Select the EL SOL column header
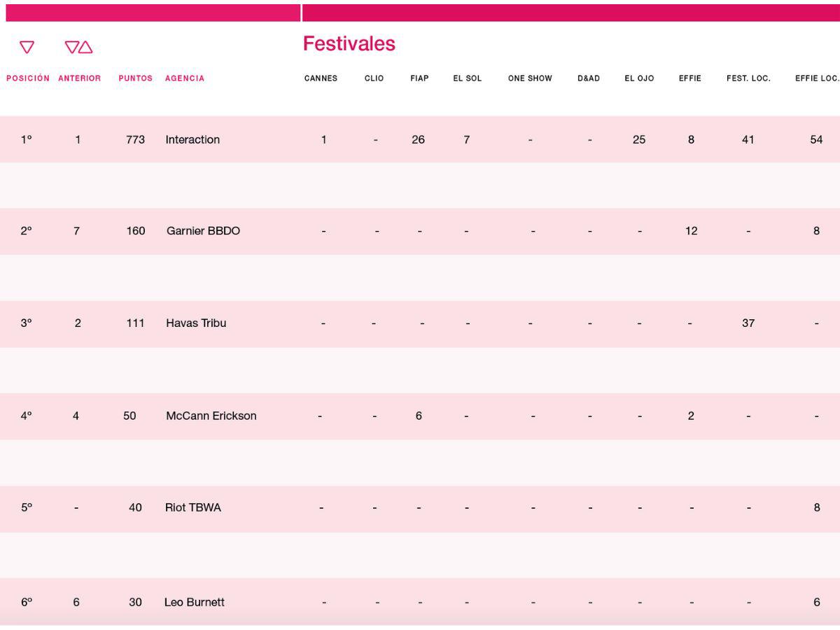This screenshot has height=630, width=840. coord(467,78)
